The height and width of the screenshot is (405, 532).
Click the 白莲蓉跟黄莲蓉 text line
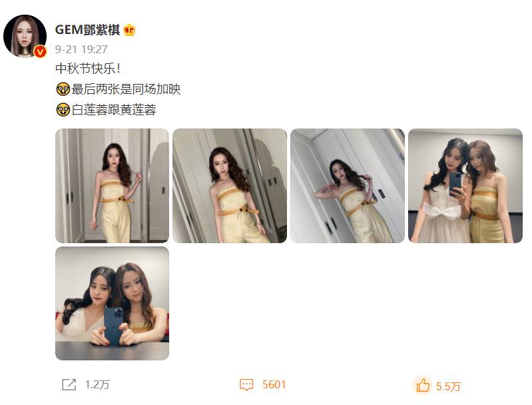[114, 110]
